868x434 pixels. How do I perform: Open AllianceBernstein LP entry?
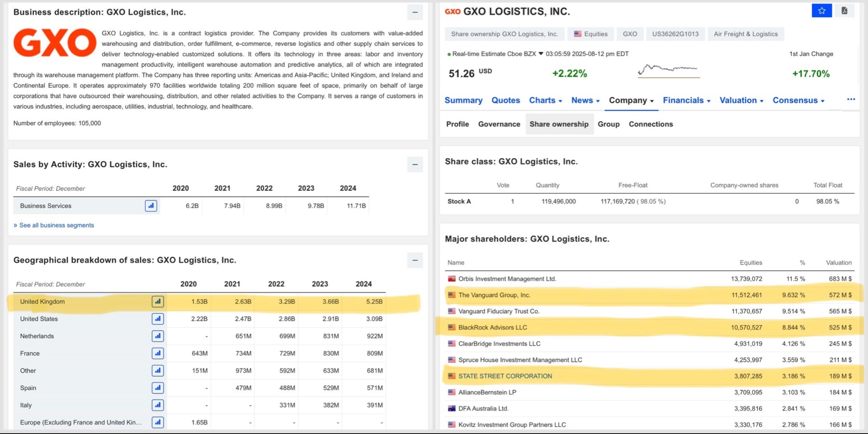487,392
